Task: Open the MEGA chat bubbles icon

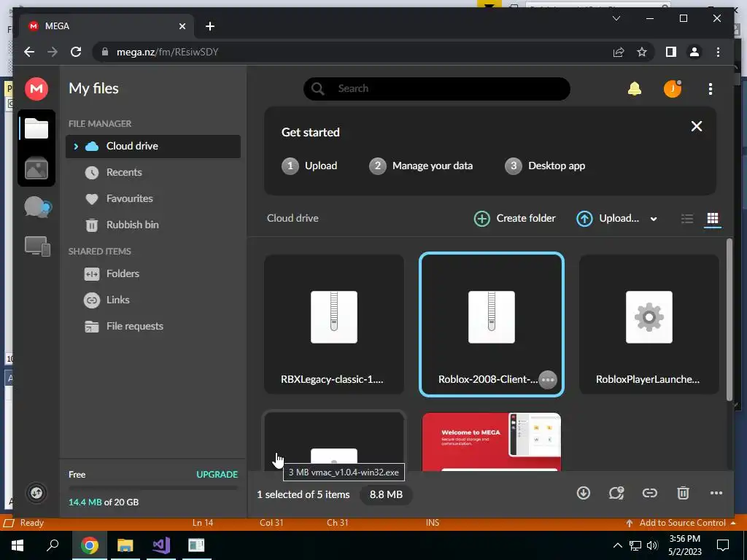Action: [37, 207]
